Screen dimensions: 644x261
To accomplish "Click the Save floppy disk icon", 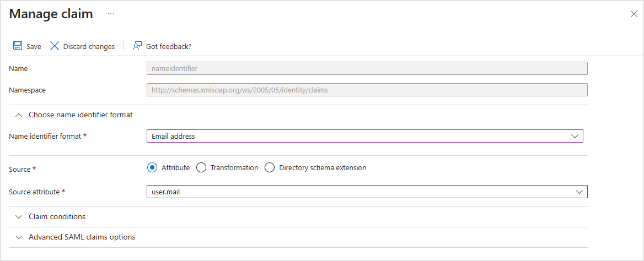I will (18, 46).
